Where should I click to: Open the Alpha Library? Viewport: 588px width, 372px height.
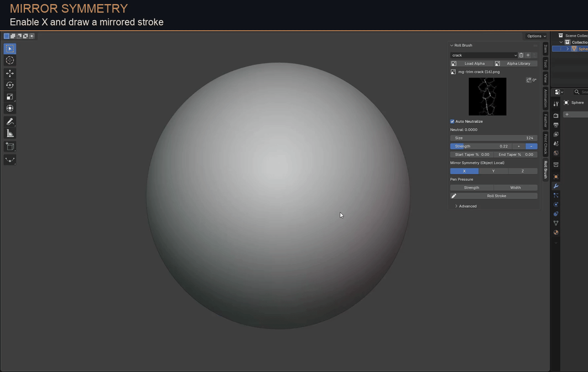click(x=516, y=63)
